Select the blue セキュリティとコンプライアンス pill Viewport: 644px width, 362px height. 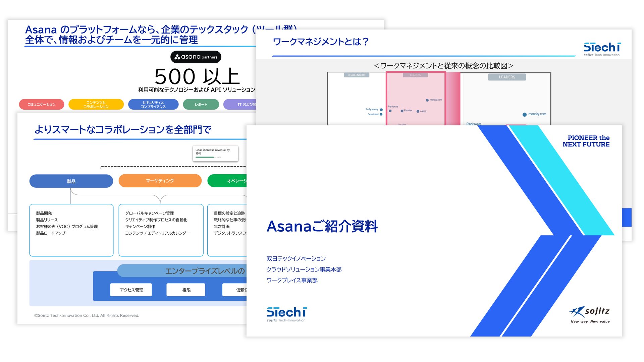point(153,105)
